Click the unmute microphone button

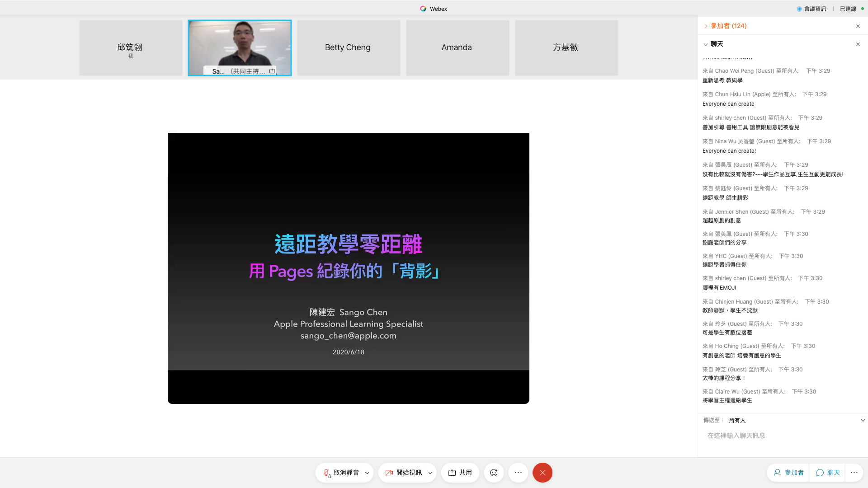point(341,473)
